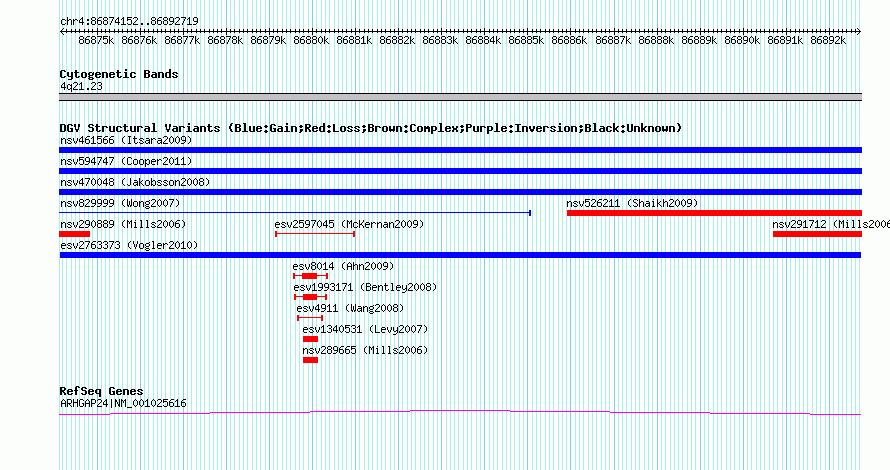Click the nsv470048 (Jakobsson2008) label
Screen dimensions: 890x470
click(x=135, y=182)
